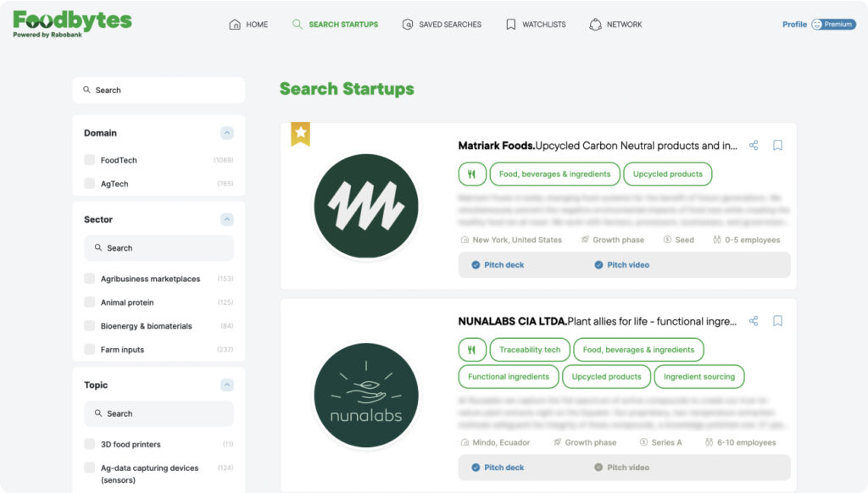Open the Matriark Foods Pitch deck

[x=497, y=265]
